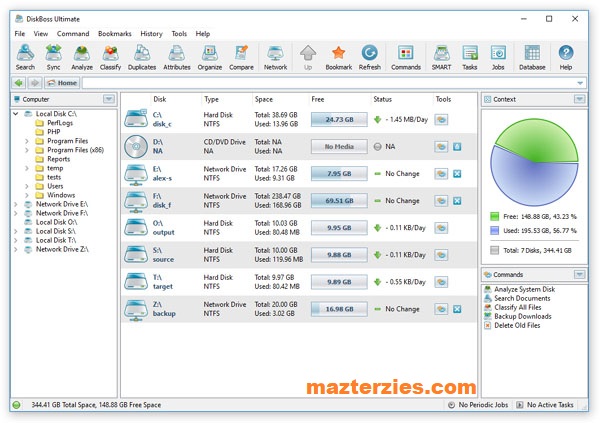This screenshot has width=600, height=423.
Task: Click the 24.73 GB free space bar
Action: 339,119
